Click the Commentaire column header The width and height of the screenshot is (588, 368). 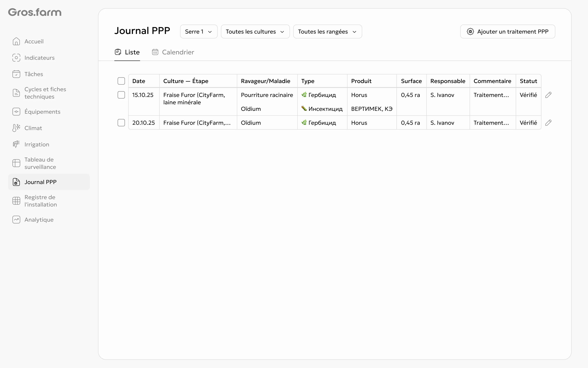click(x=492, y=81)
